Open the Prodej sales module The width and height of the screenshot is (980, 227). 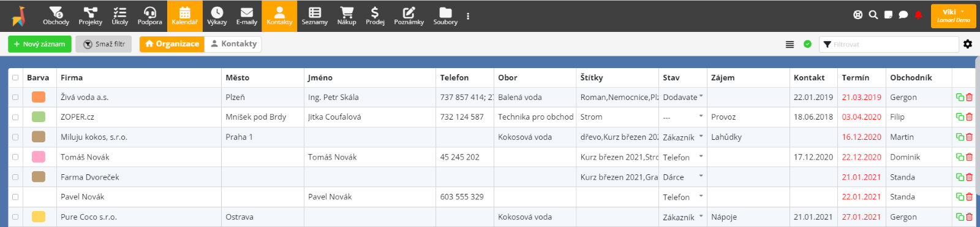375,16
